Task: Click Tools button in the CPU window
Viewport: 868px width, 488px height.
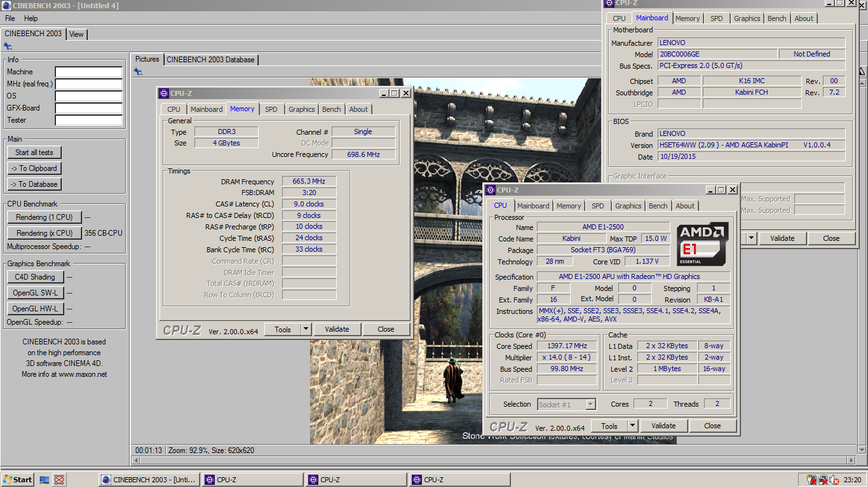Action: pos(609,426)
